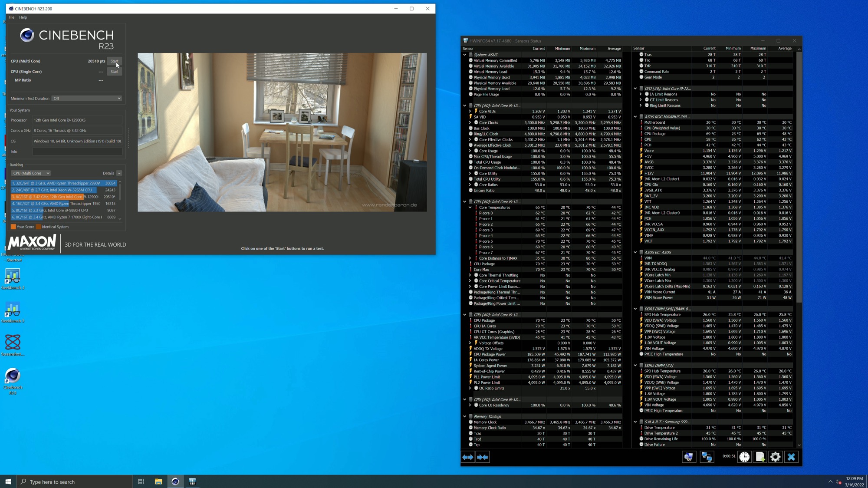
Task: Select the Details button in ranking panel
Action: pyautogui.click(x=108, y=173)
